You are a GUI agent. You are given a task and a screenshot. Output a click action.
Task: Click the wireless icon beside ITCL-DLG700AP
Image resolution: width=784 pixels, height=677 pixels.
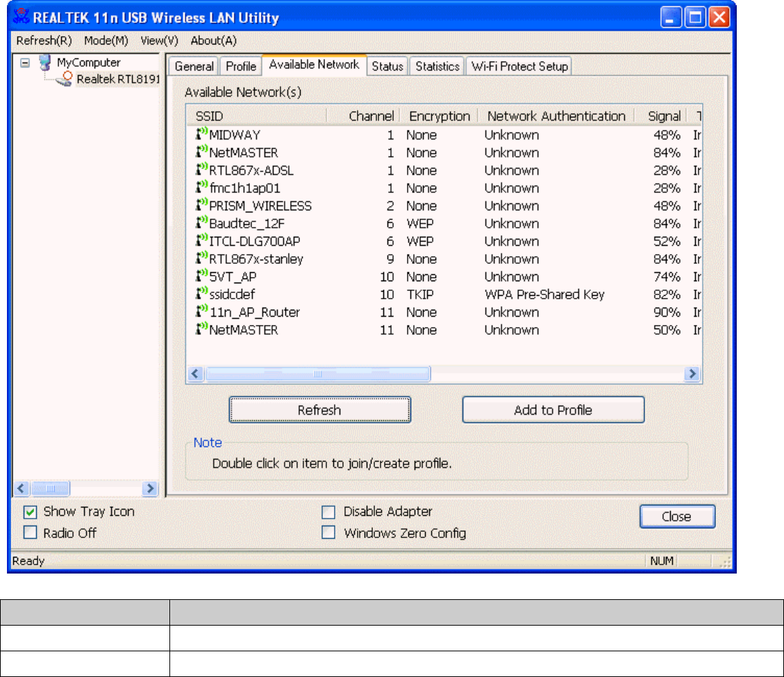click(201, 240)
